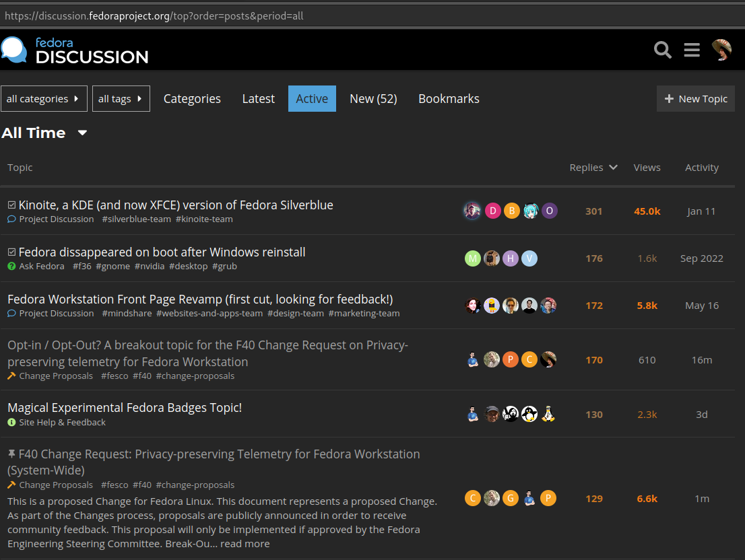Viewport: 745px width, 560px height.
Task: Click the Topic column header
Action: pyautogui.click(x=20, y=168)
